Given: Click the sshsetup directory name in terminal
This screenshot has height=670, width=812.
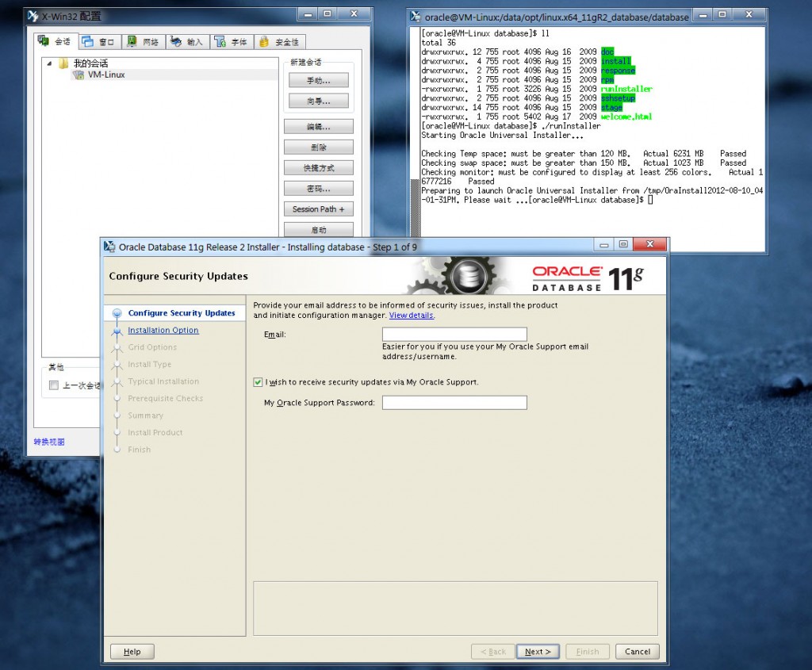Looking at the screenshot, I should [618, 98].
